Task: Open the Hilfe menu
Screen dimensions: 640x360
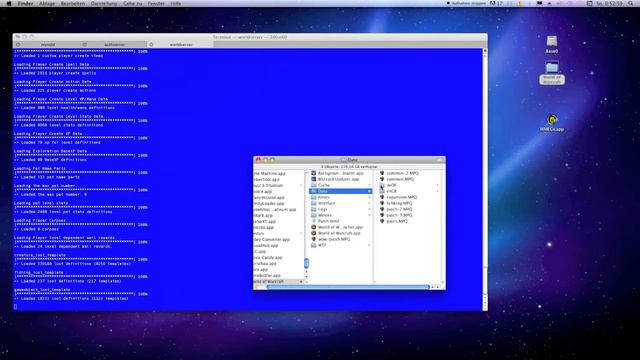Action: pos(176,3)
